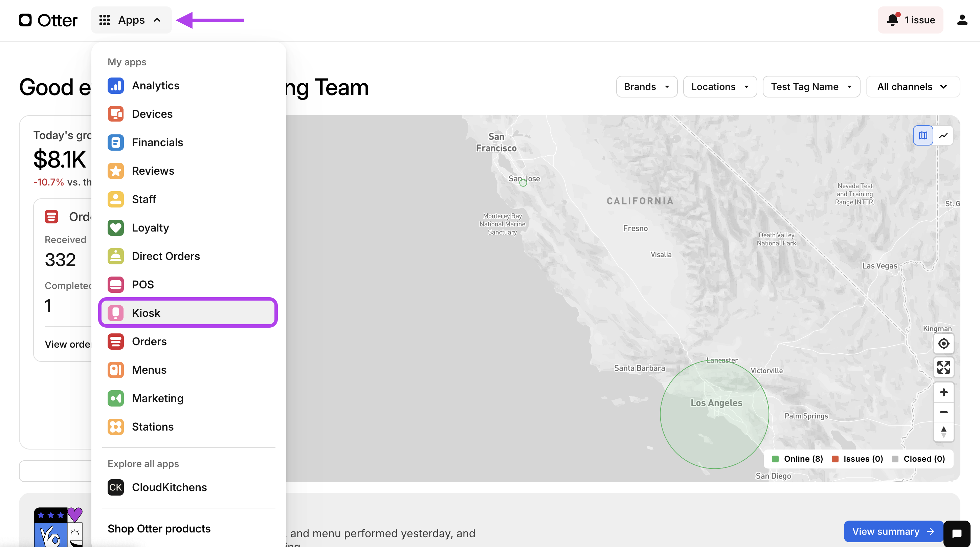Open the Analytics app icon
The image size is (980, 547).
(x=116, y=86)
